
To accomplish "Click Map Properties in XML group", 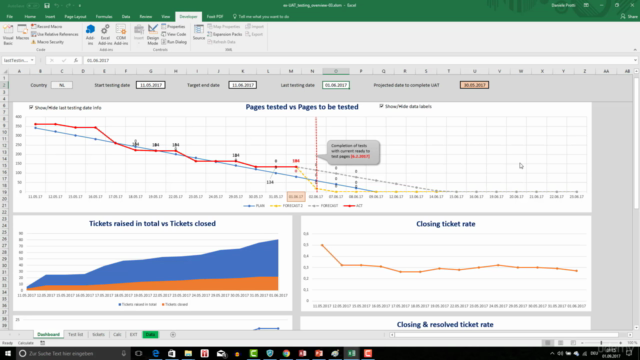I will point(224,27).
